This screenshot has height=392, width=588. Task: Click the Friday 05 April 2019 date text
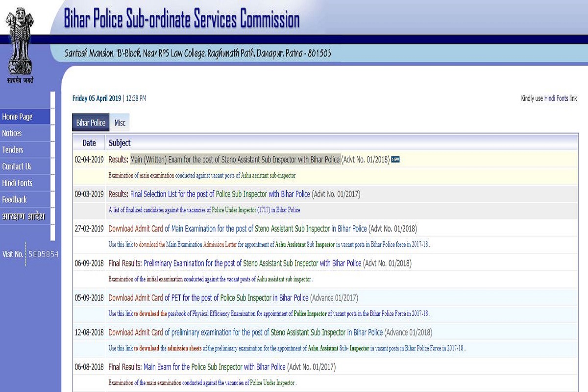point(97,98)
